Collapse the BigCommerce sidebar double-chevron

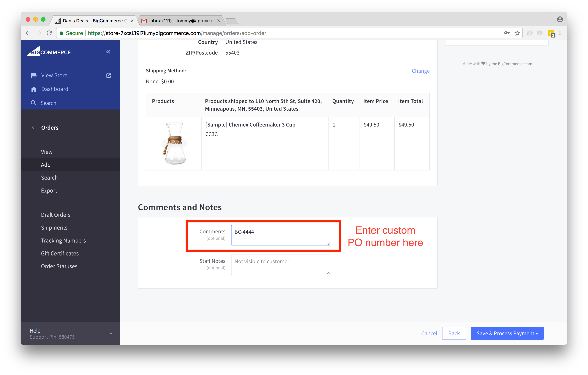(x=108, y=52)
